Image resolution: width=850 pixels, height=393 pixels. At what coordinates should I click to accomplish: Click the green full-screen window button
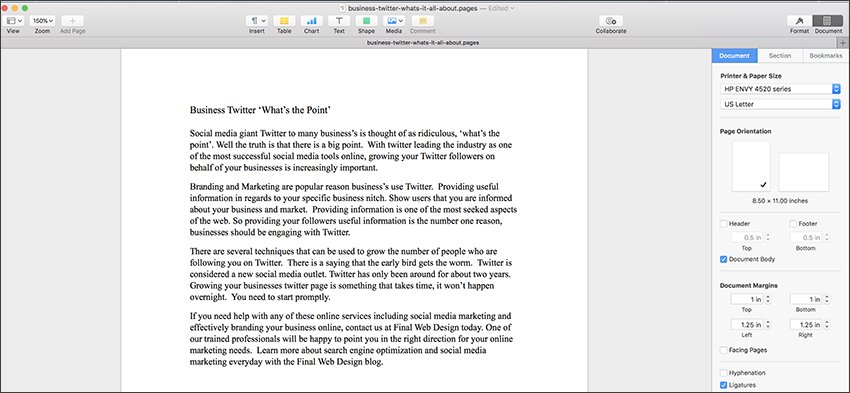tap(25, 8)
